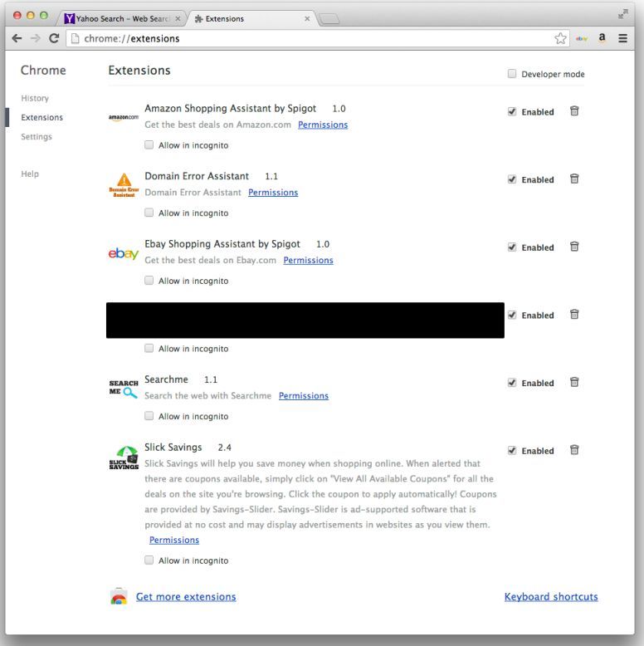Click the Slick Savings logo

(x=124, y=458)
